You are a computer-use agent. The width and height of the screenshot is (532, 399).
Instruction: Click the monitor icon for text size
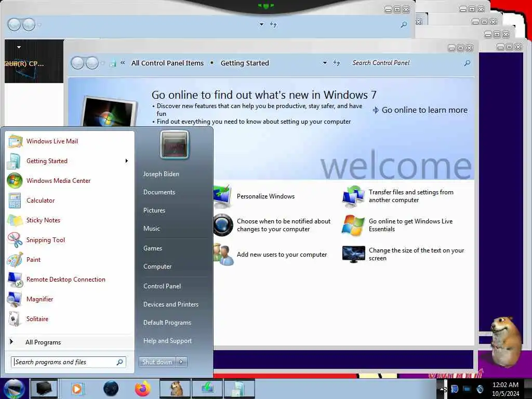tap(353, 255)
